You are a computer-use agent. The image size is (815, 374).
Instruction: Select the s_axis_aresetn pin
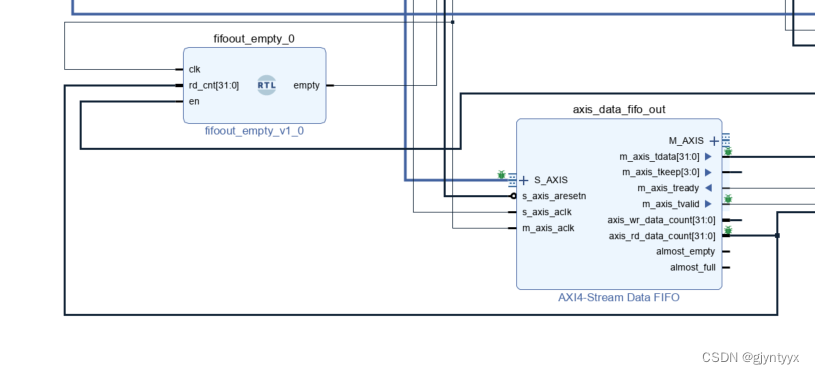(555, 196)
